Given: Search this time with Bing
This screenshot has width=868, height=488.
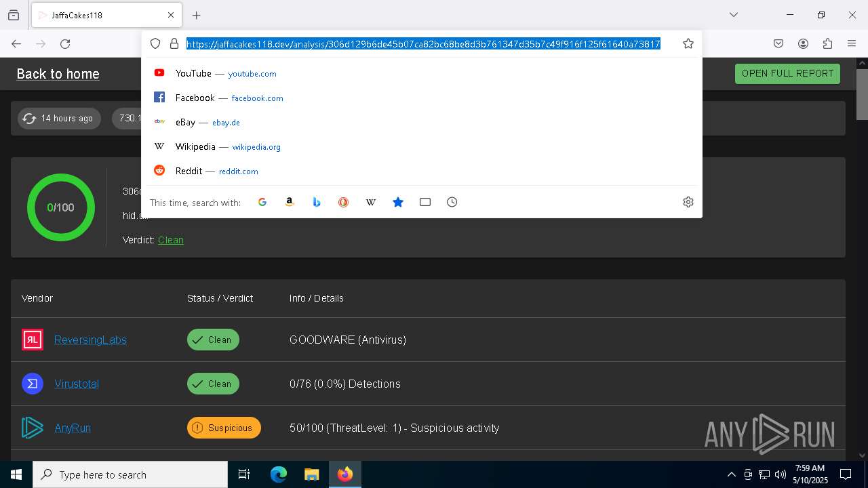Looking at the screenshot, I should (317, 202).
